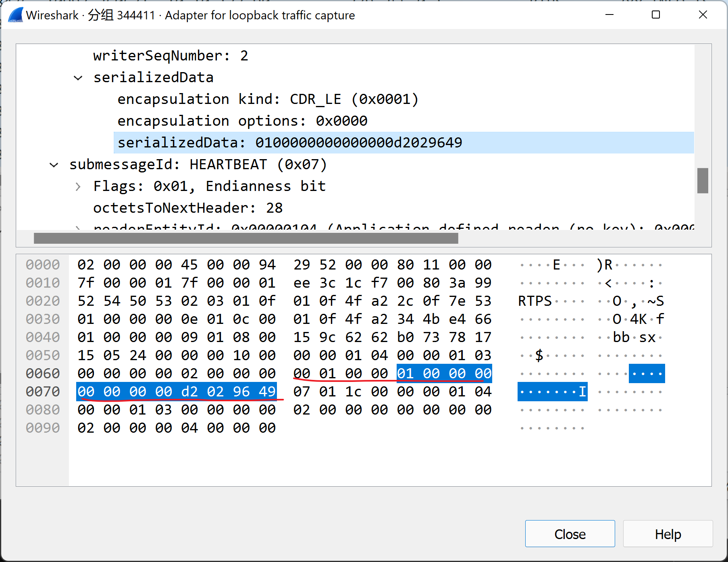Select the encapsulation options 0x0000 line
The image size is (728, 562).
[242, 120]
